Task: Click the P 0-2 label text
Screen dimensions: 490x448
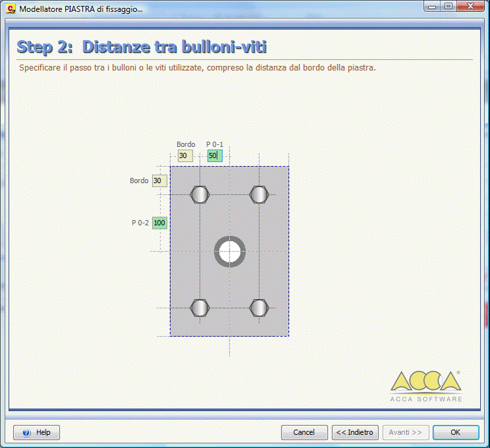Action: 140,223
